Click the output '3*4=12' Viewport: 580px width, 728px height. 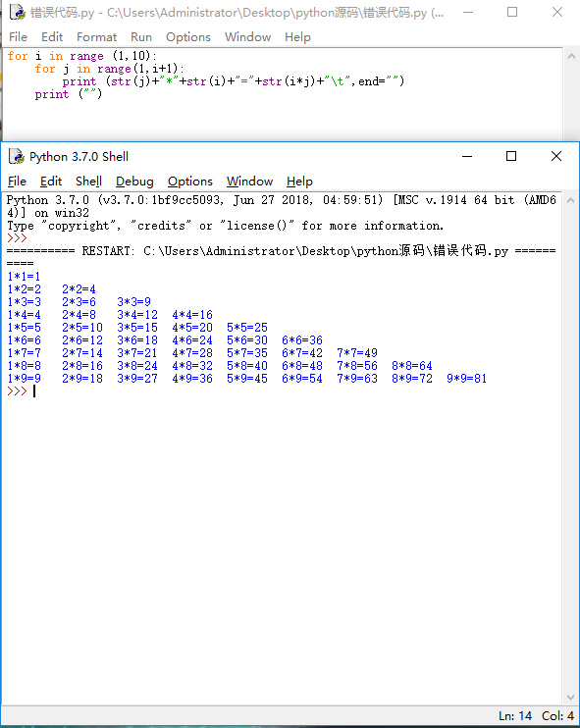pyautogui.click(x=137, y=315)
